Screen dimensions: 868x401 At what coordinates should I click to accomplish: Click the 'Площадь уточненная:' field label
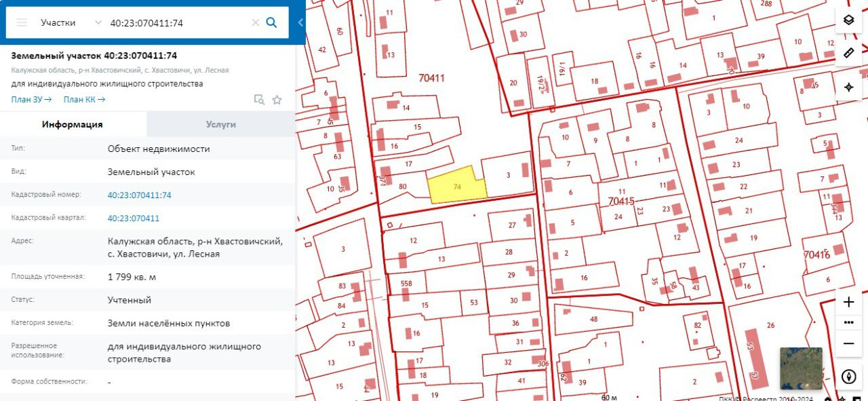pos(47,277)
